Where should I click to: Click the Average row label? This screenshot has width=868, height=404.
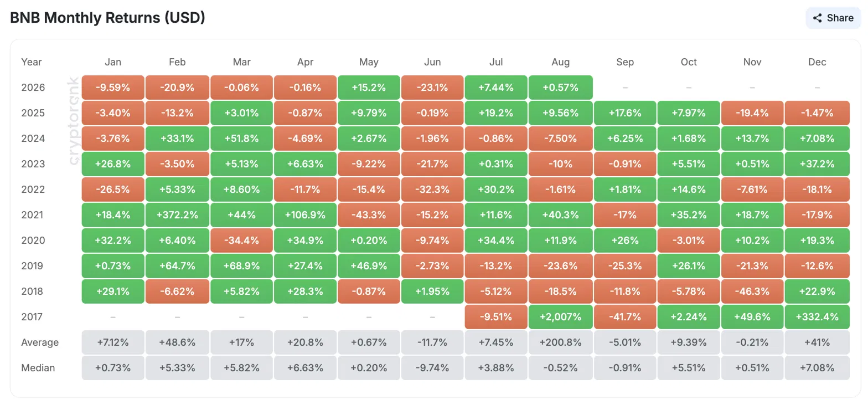click(x=40, y=342)
